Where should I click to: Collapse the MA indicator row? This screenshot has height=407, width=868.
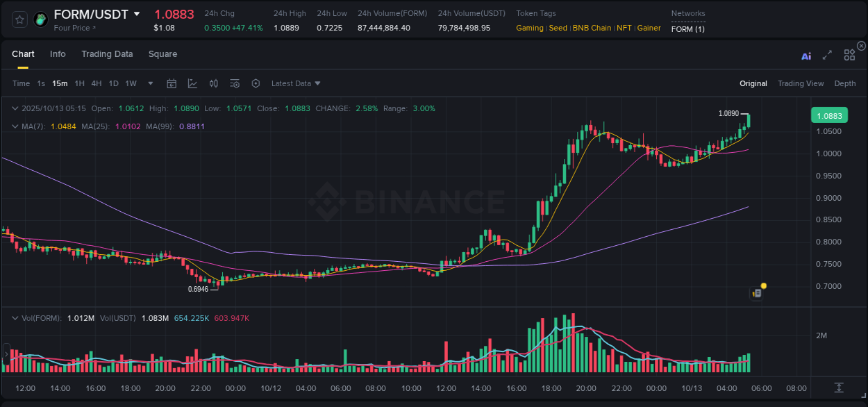[15, 125]
